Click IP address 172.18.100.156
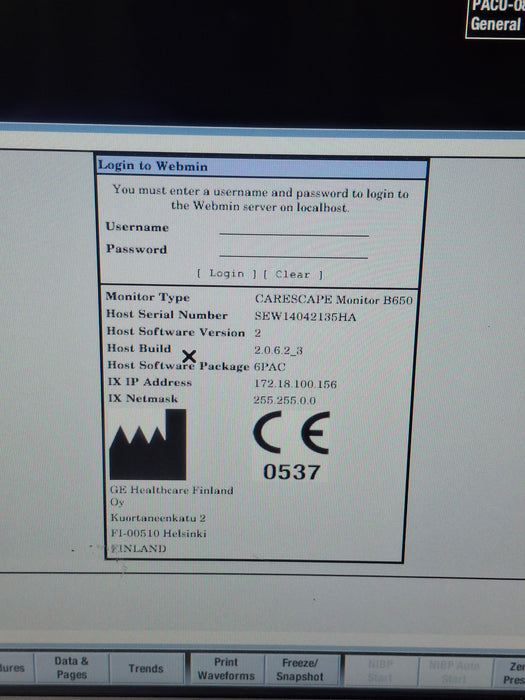 pyautogui.click(x=296, y=384)
